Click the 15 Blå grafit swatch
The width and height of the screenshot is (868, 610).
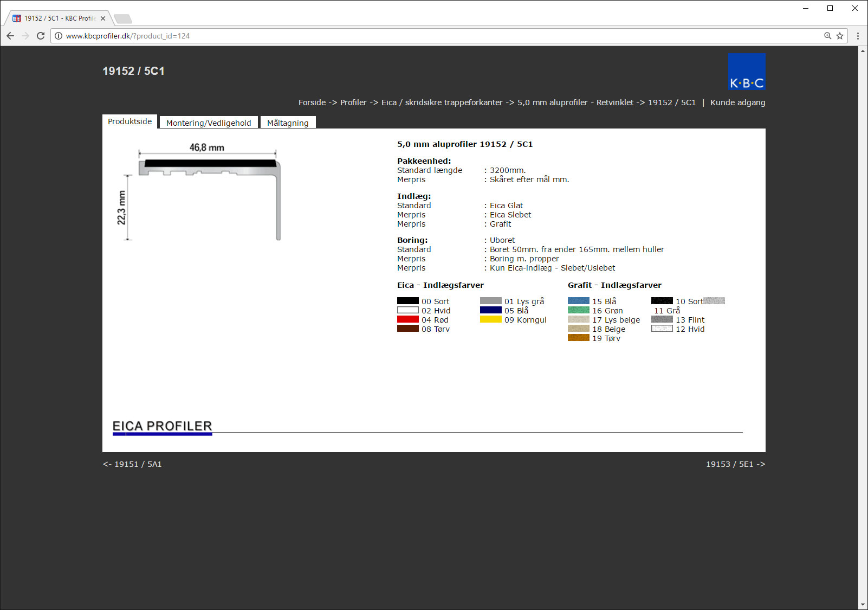pos(579,301)
